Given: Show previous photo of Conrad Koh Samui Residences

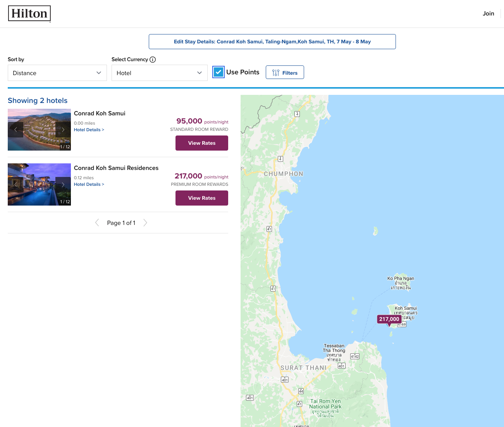Looking at the screenshot, I should [x=15, y=185].
